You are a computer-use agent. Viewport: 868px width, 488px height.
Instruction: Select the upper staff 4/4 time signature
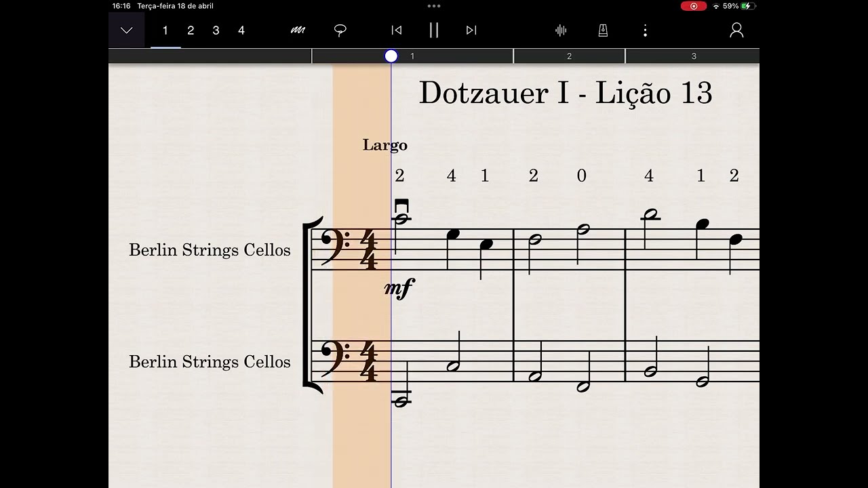tap(368, 250)
